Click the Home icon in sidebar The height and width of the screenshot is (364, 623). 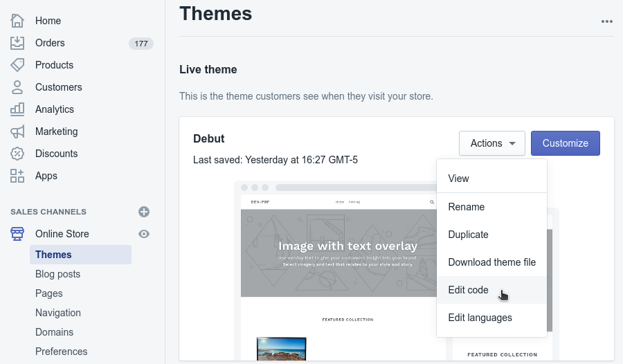(17, 21)
